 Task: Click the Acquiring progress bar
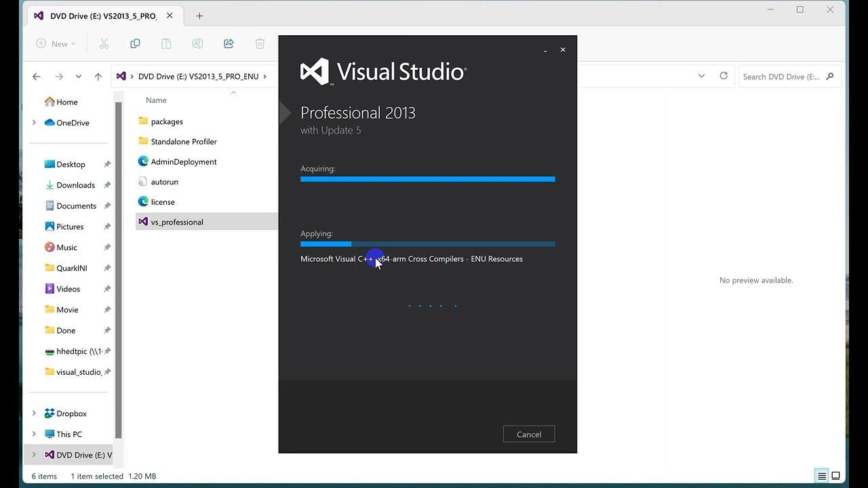click(427, 179)
